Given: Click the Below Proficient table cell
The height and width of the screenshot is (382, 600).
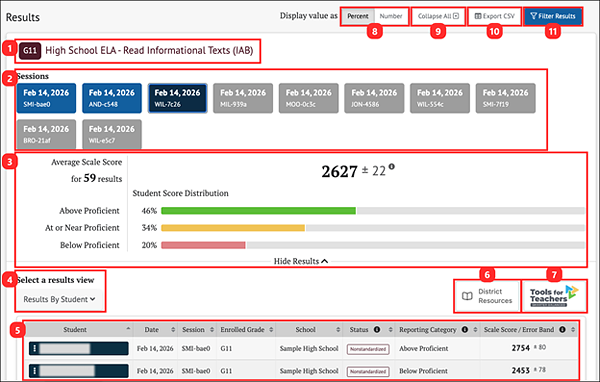Looking at the screenshot, I should (423, 371).
